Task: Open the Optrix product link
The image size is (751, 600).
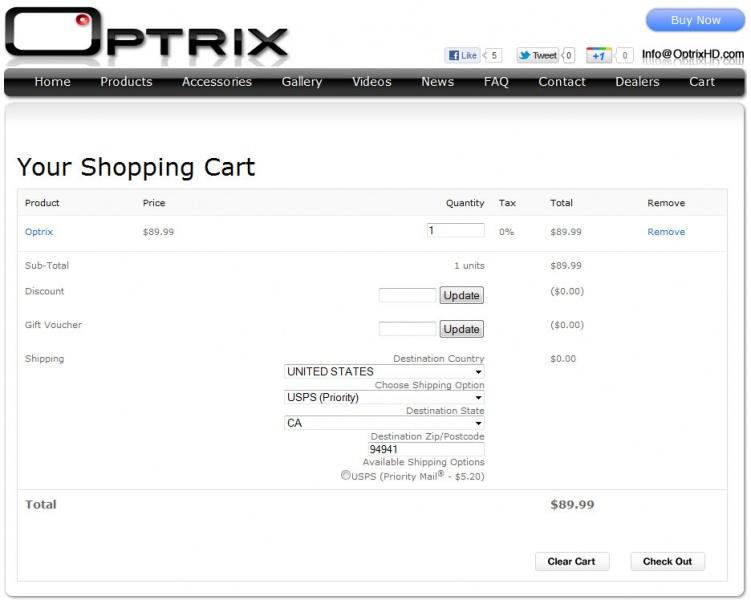Action: tap(39, 232)
